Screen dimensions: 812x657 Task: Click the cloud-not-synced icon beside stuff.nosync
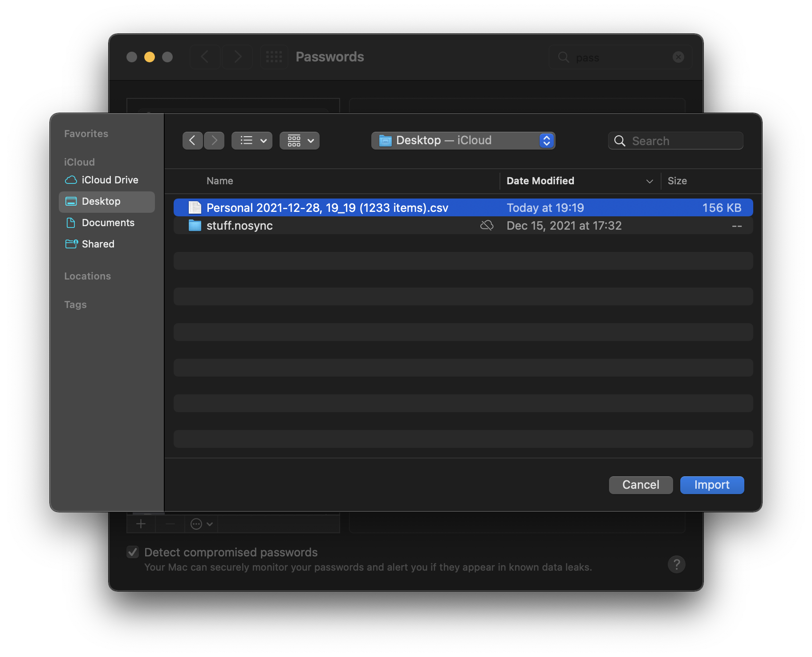(x=487, y=226)
